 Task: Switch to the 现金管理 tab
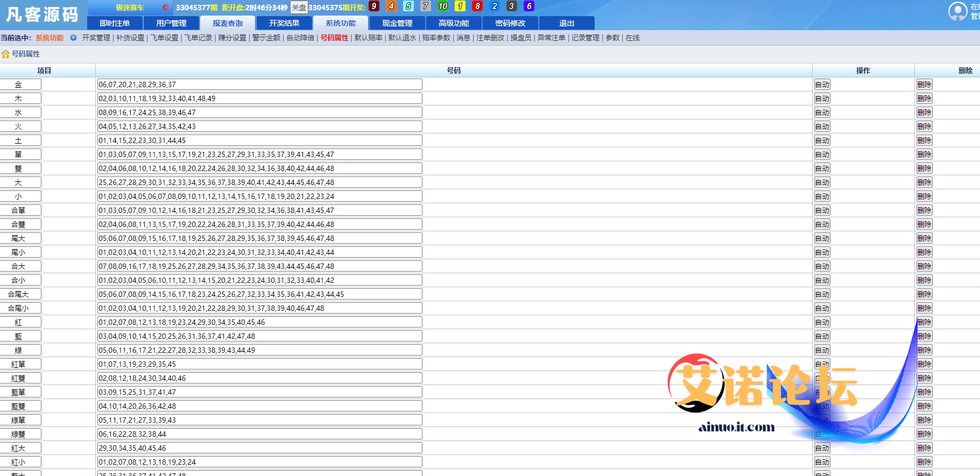397,23
